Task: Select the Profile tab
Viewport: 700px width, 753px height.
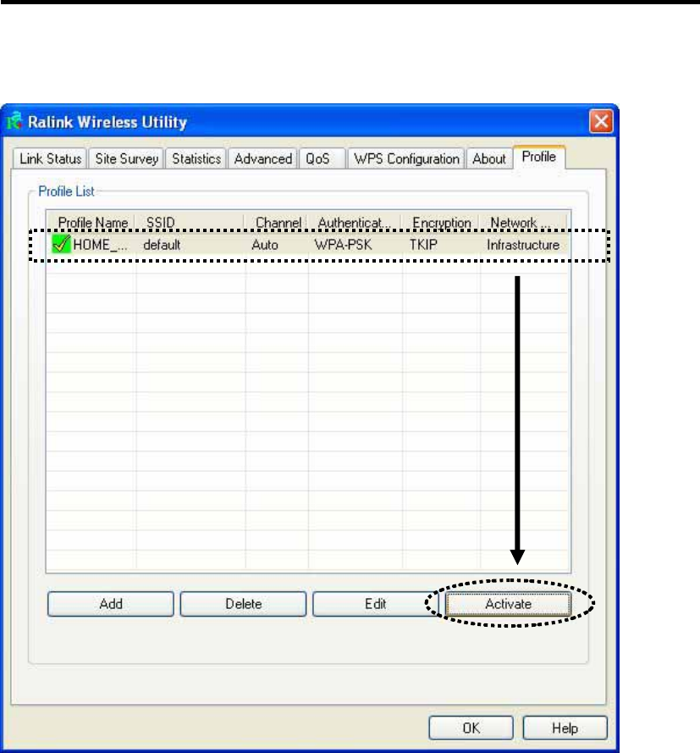Action: (539, 157)
